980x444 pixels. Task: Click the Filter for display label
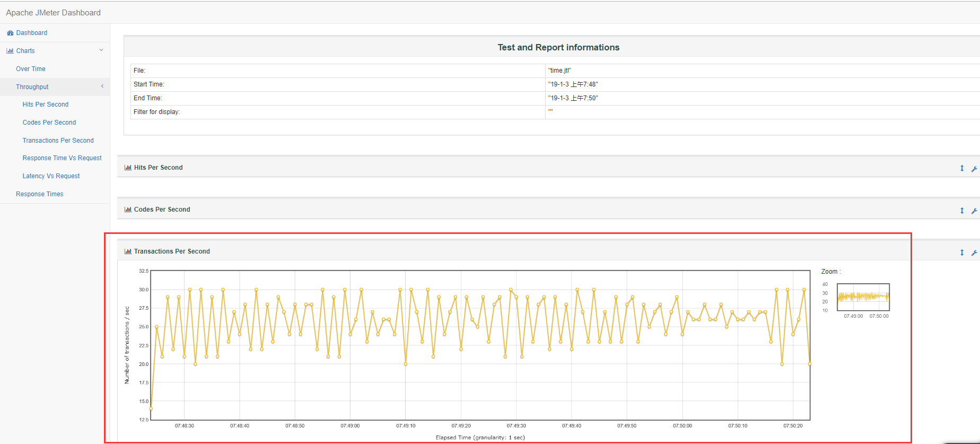156,112
